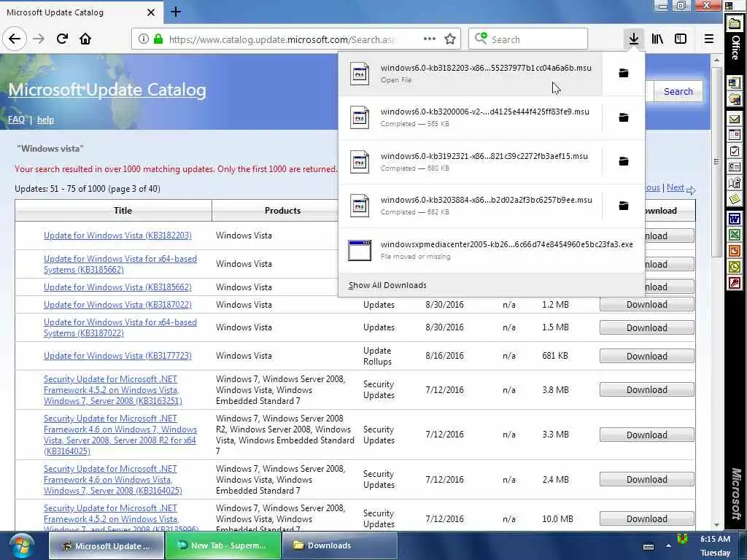
Task: Select the windows6.0-kb3192321 download entry
Action: click(471, 162)
